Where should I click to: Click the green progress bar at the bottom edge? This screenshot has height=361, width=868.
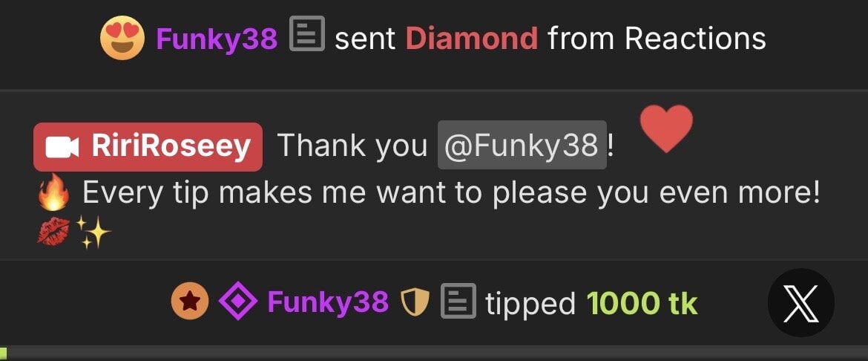click(3, 354)
